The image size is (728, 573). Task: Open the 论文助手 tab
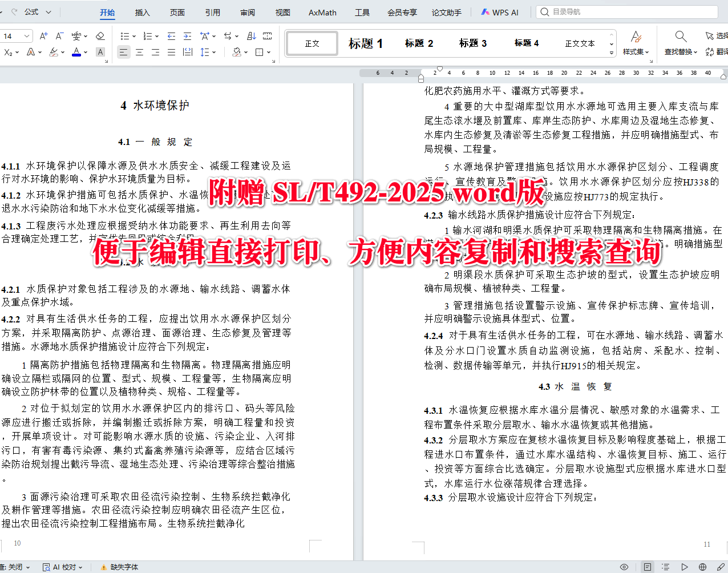click(x=446, y=12)
